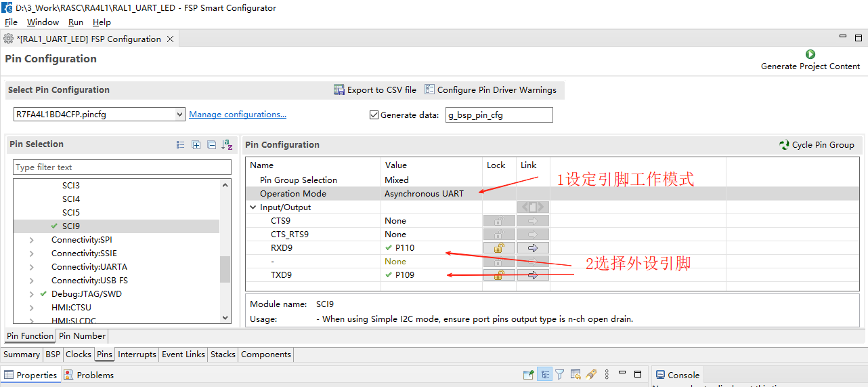Viewport: 868px width, 387px height.
Task: Open the Interrupts tab
Action: click(137, 354)
